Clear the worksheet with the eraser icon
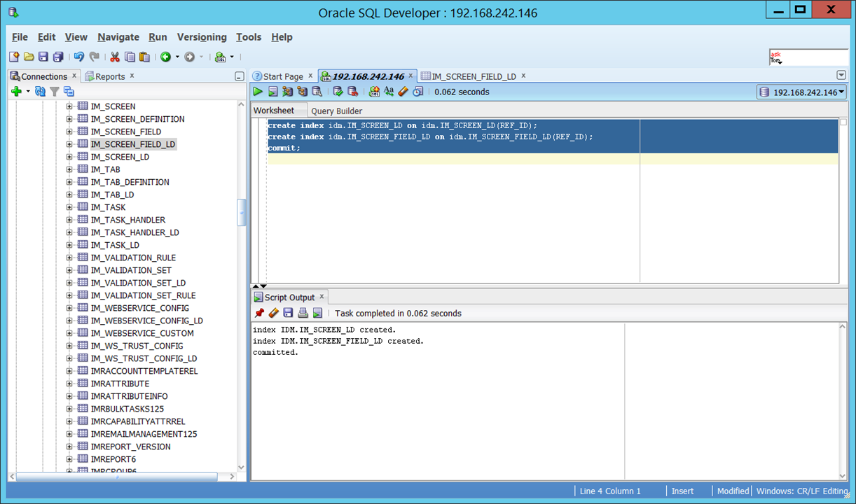This screenshot has height=504, width=856. pos(403,92)
